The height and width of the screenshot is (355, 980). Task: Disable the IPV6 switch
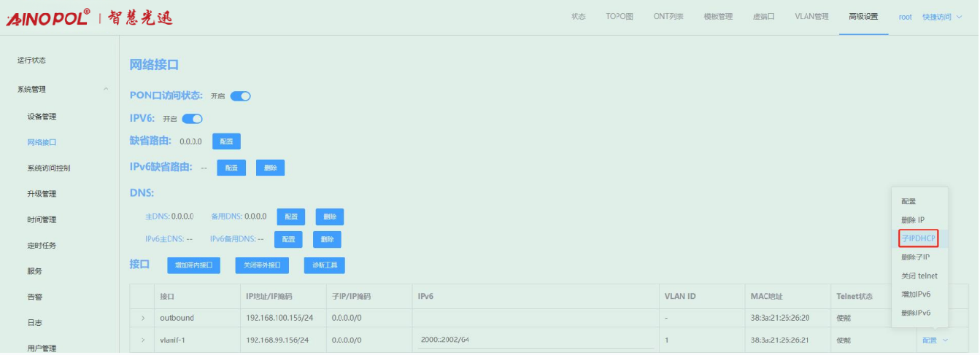coord(192,119)
